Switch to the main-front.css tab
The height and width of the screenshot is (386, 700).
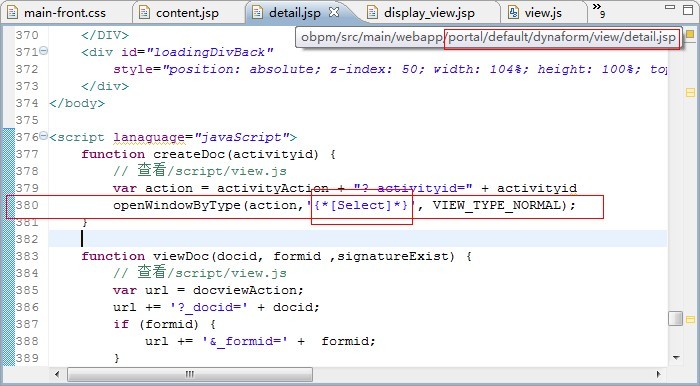coord(64,12)
